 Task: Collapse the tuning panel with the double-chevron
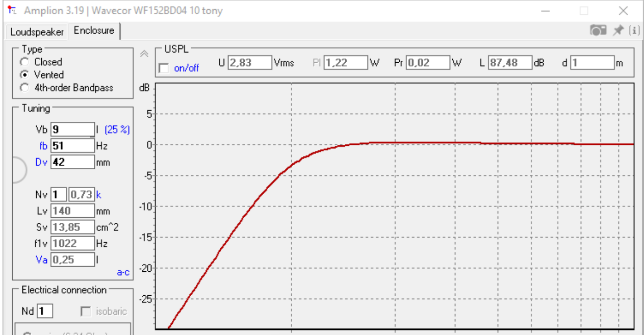click(144, 51)
